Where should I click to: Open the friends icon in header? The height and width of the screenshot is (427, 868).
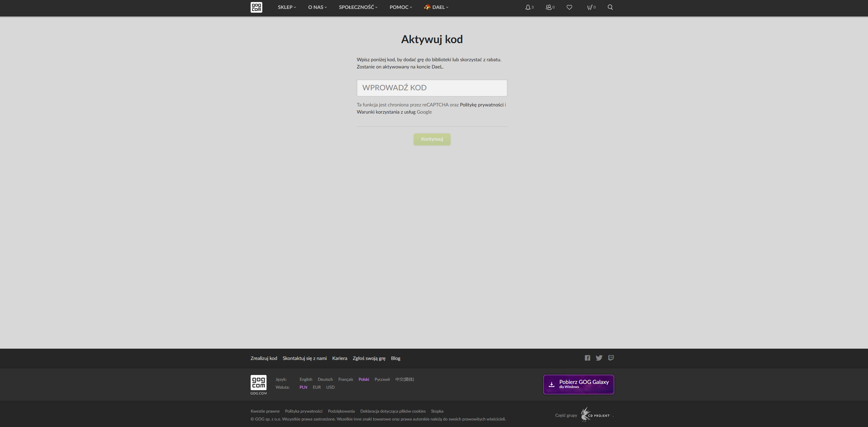click(x=550, y=7)
